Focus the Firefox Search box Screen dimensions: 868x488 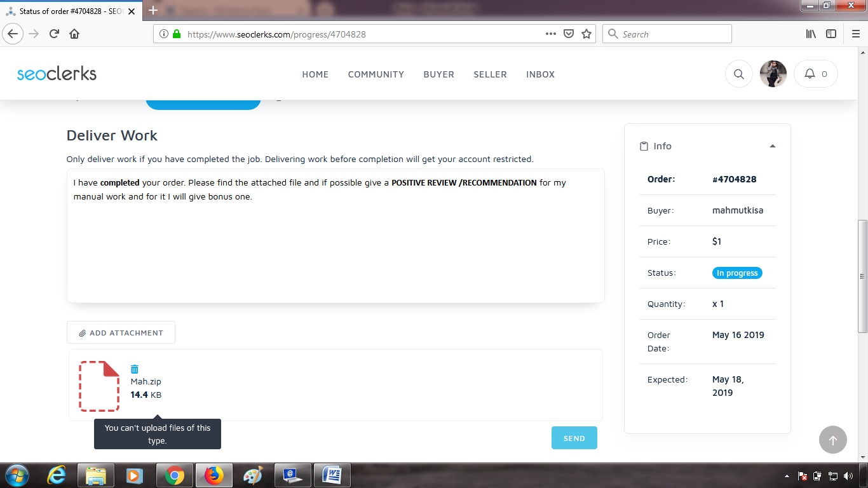pyautogui.click(x=667, y=34)
